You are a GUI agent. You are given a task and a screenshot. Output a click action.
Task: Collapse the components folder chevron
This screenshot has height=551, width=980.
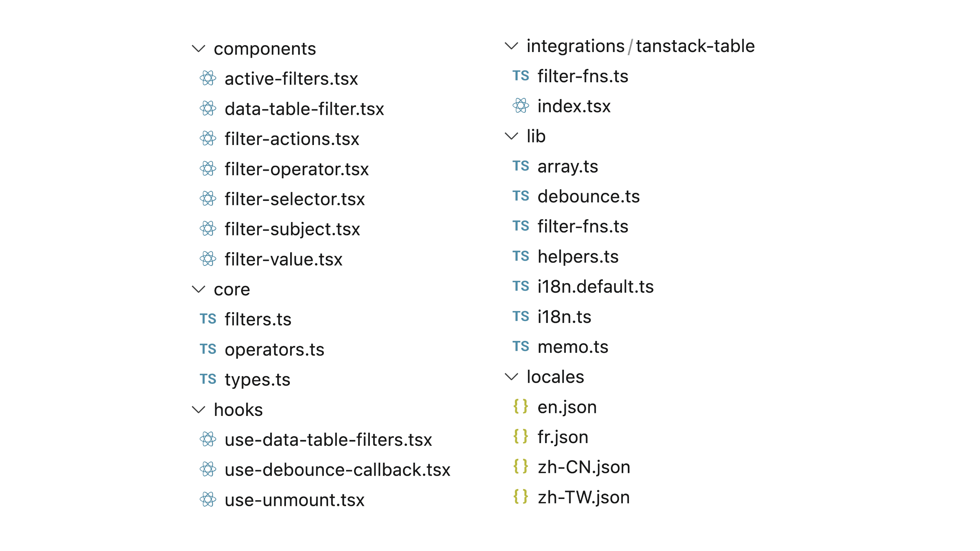click(x=198, y=49)
